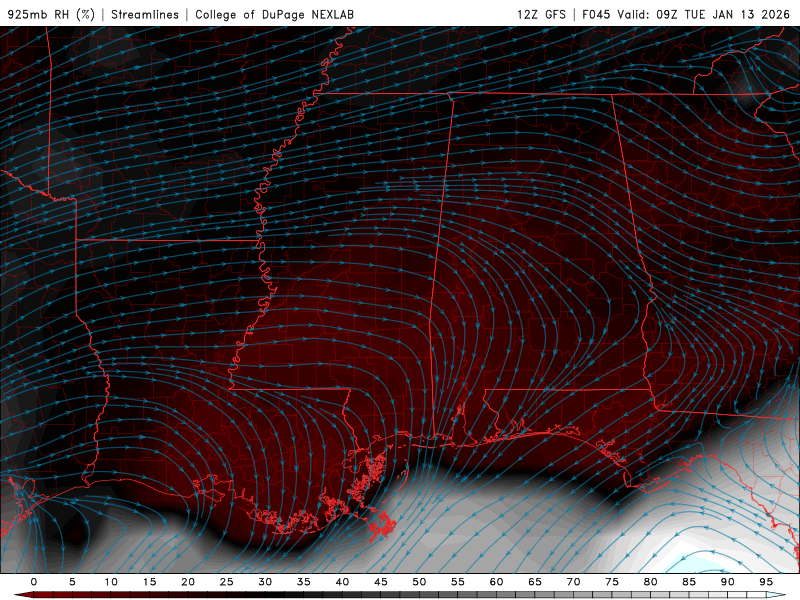Click the 75 value on the color scale

pos(612,582)
